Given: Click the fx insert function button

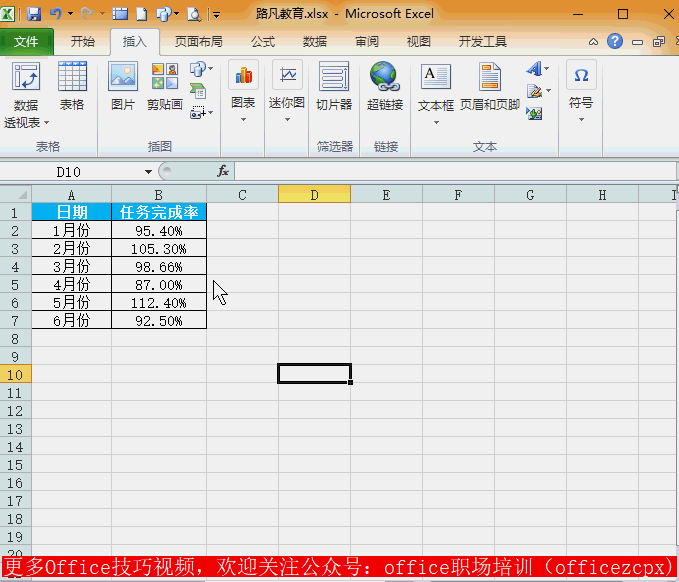Looking at the screenshot, I should pyautogui.click(x=223, y=171).
